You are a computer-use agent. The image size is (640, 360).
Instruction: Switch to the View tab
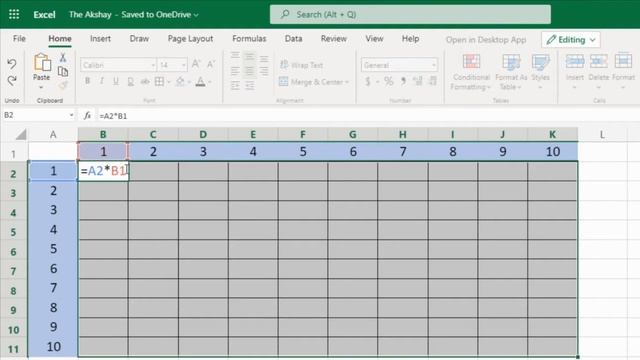374,39
